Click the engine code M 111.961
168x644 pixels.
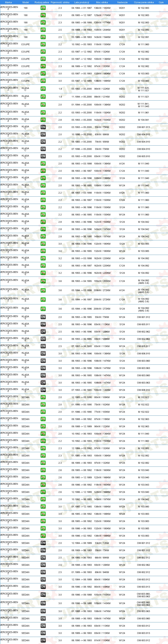click(144, 113)
